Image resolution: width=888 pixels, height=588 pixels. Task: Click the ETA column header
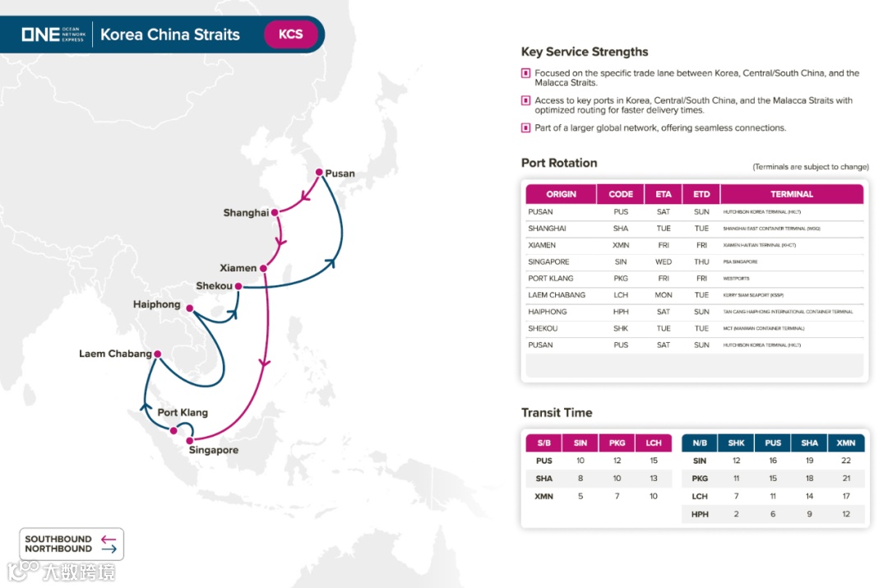[x=664, y=194]
